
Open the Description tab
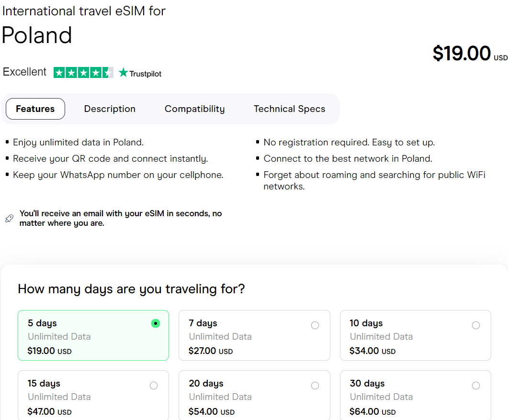coord(110,109)
